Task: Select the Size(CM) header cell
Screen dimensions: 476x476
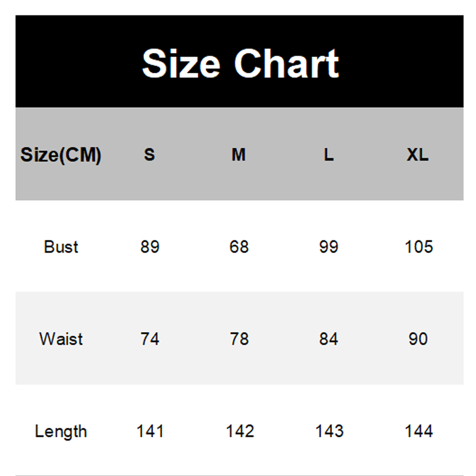Action: (x=61, y=155)
